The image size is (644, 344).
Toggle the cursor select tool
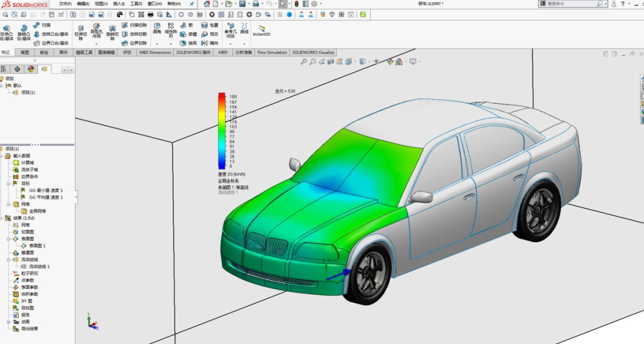[x=283, y=4]
